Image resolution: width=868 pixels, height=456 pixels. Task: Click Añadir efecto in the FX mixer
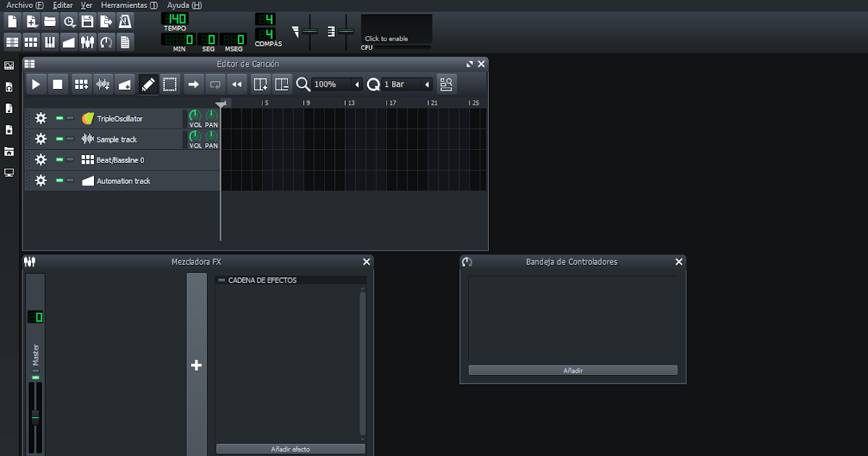(290, 449)
